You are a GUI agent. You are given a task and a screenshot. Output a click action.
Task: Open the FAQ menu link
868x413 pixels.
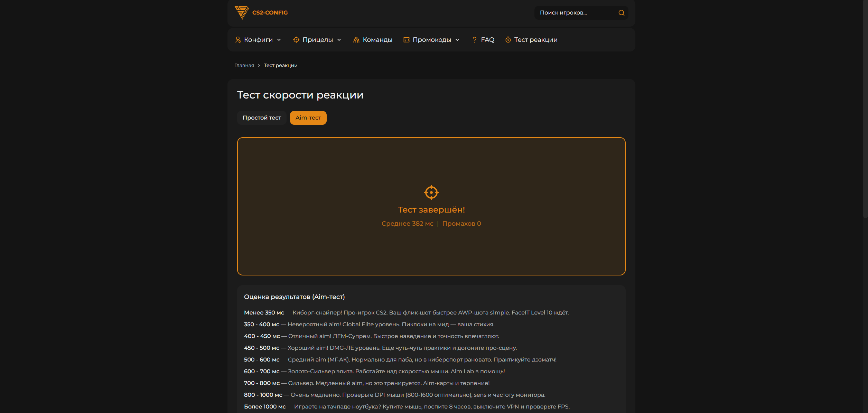[x=487, y=40]
